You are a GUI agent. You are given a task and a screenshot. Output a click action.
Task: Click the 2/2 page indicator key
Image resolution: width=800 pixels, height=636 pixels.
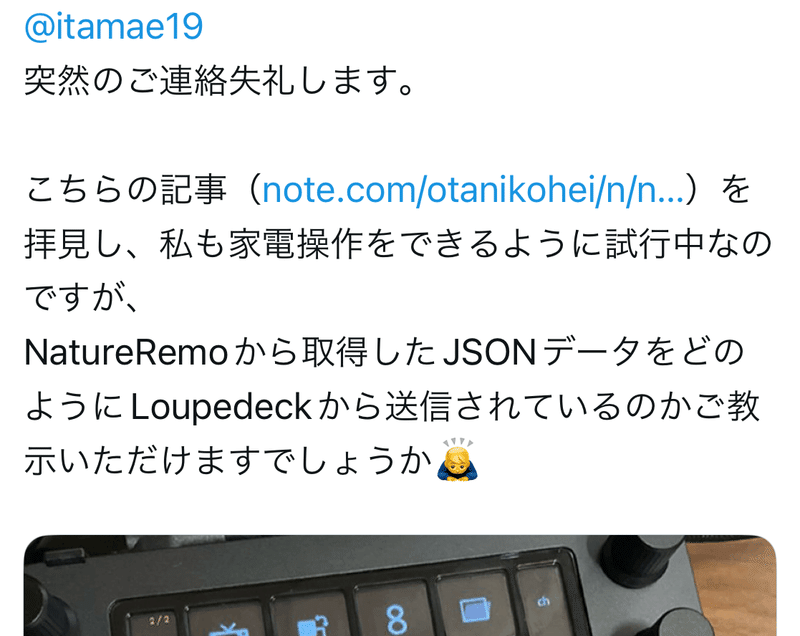point(159,620)
